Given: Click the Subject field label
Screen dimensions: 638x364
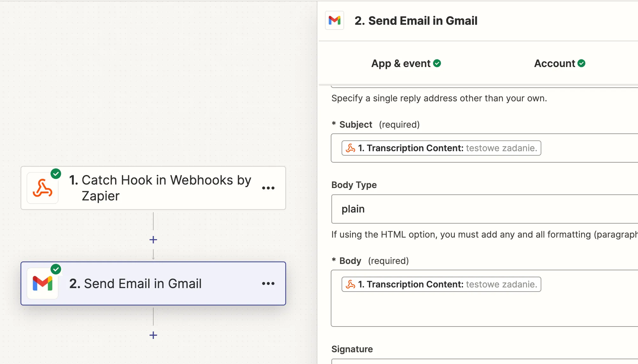Looking at the screenshot, I should click(x=356, y=125).
